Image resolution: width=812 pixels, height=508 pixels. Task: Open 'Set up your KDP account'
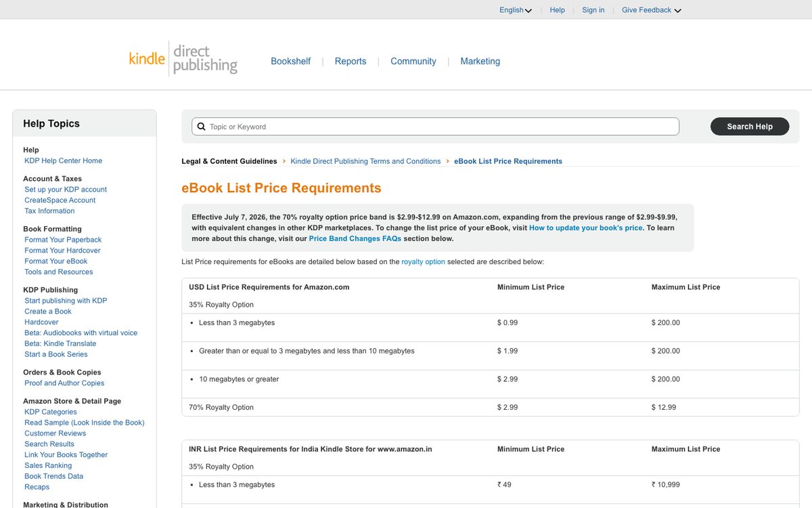pyautogui.click(x=66, y=190)
